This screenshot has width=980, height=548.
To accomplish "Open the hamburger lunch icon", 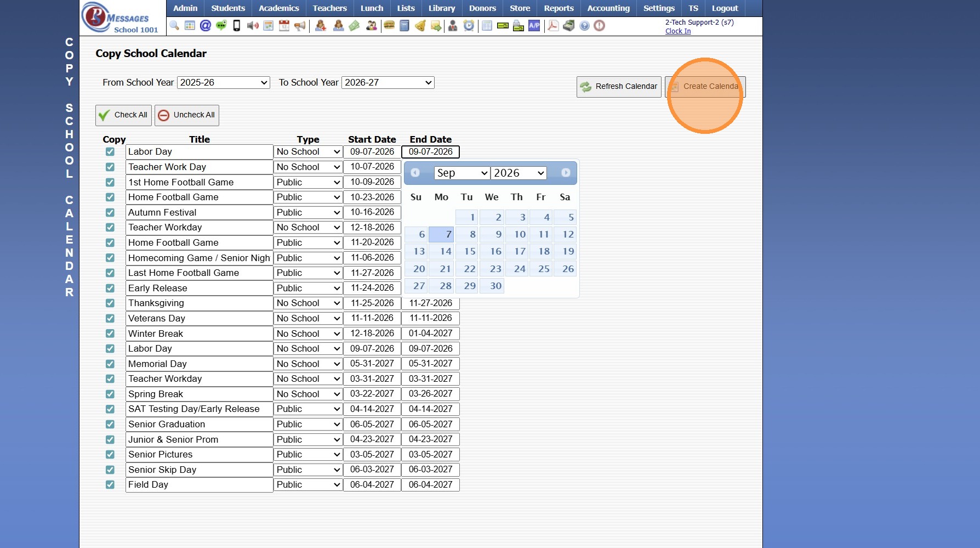I will [x=389, y=26].
